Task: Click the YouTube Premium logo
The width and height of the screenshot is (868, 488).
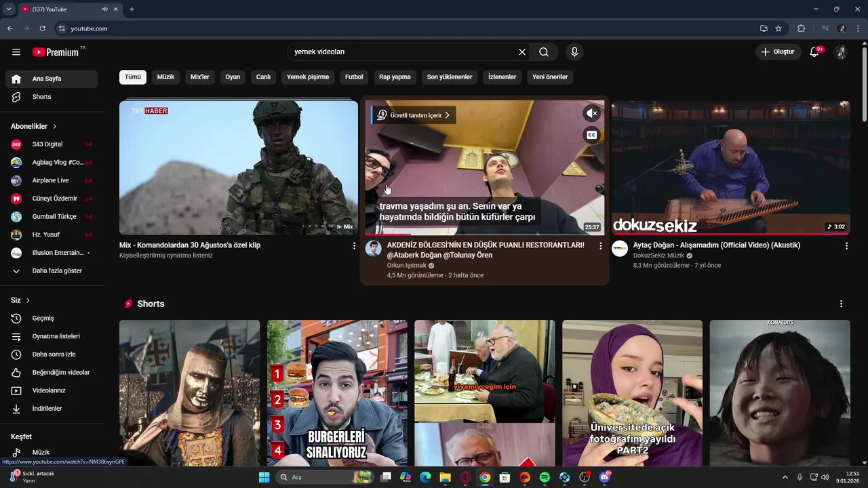Action: [56, 52]
